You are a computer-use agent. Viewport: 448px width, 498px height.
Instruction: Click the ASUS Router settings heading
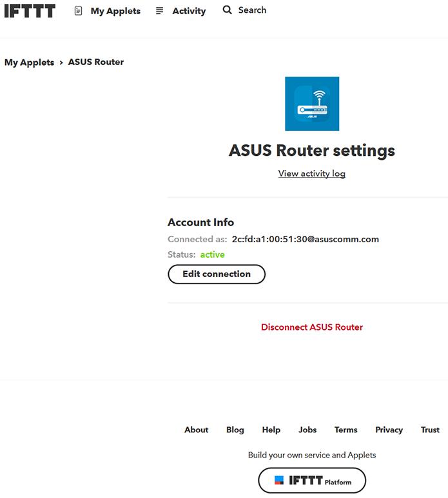tap(312, 151)
